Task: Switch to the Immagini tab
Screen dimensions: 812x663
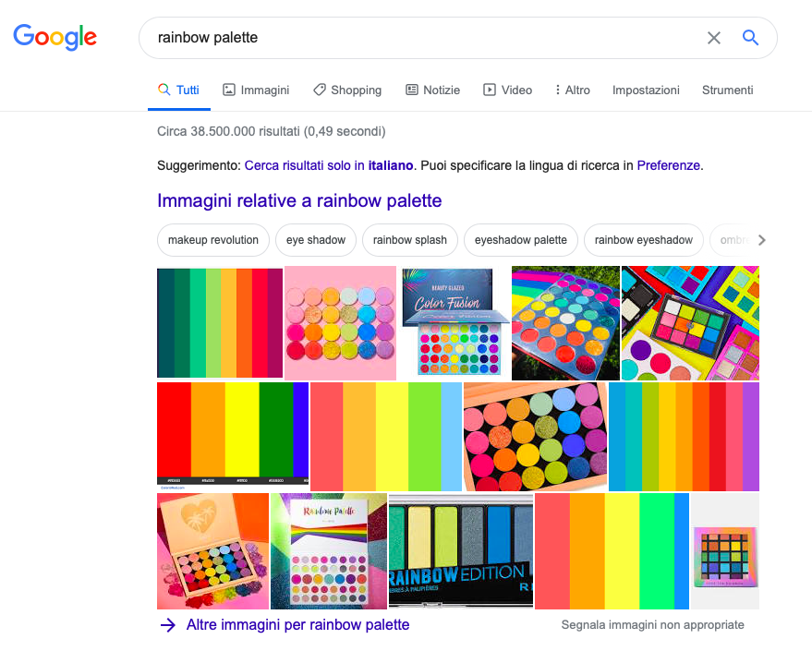Action: point(256,90)
